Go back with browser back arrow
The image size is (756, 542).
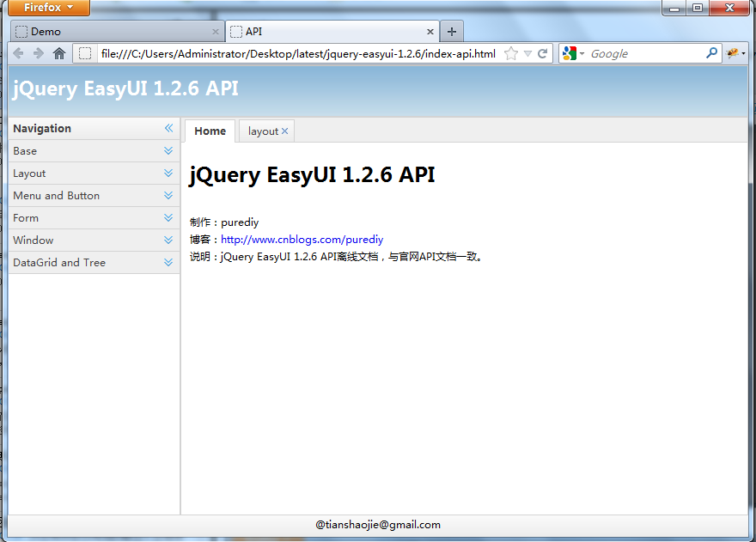pyautogui.click(x=18, y=53)
